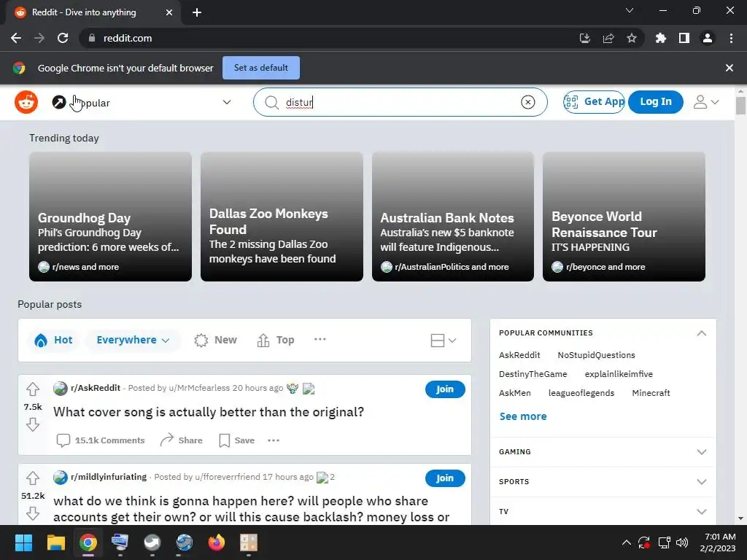Click Set as default browser button
Screen dimensions: 747x560
(x=260, y=68)
